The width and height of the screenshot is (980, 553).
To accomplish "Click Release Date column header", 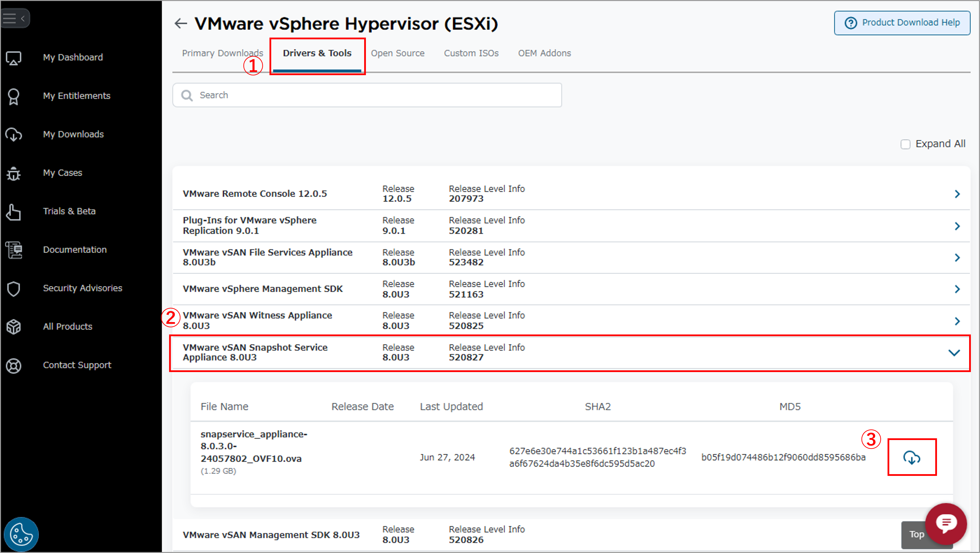I will pos(362,407).
